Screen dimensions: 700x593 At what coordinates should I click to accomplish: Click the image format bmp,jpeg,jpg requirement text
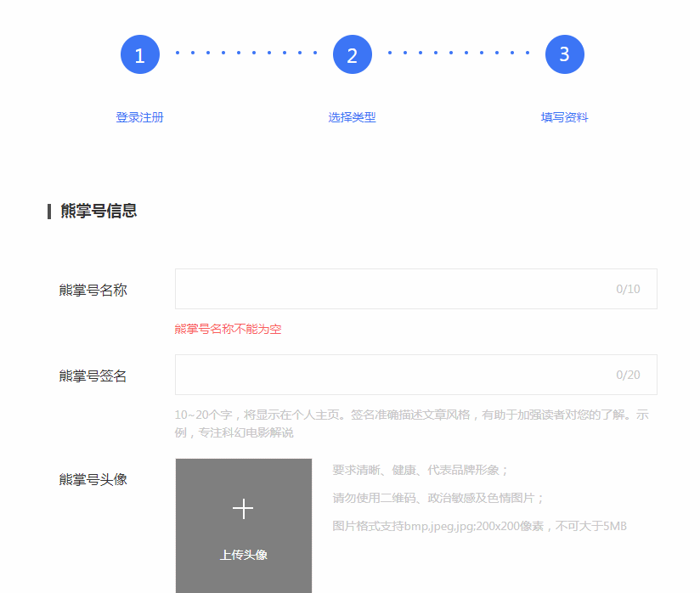[479, 526]
